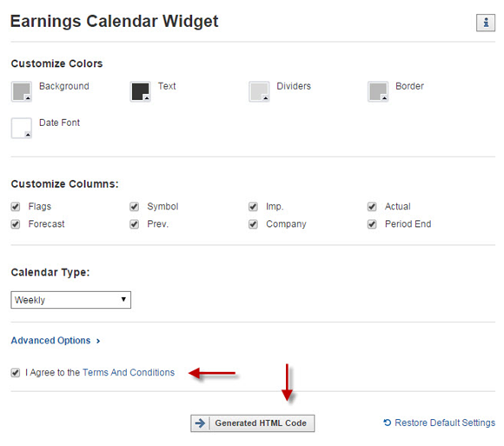Open the Terms And Conditions link
Viewport: 504px width, 446px height.
pos(129,372)
